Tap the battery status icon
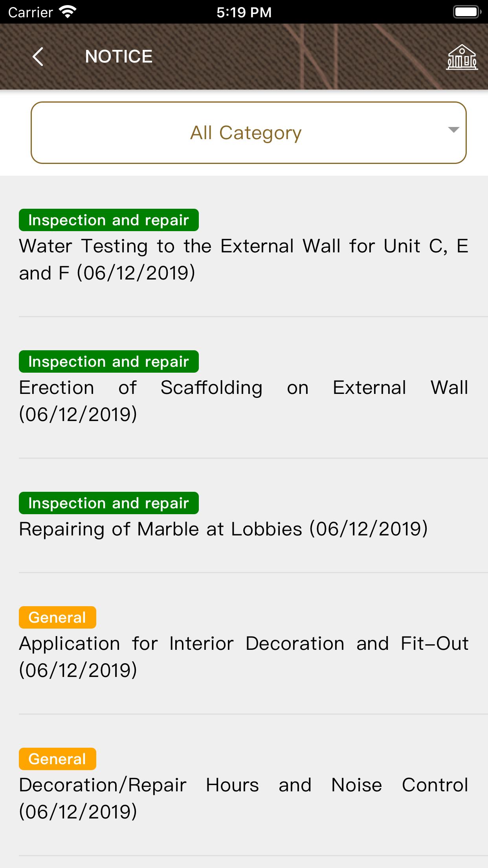 (467, 12)
